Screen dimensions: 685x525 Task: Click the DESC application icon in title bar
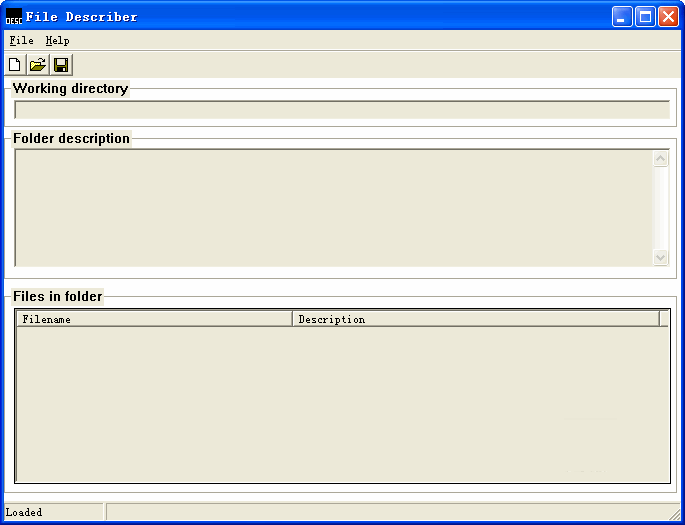coord(14,17)
